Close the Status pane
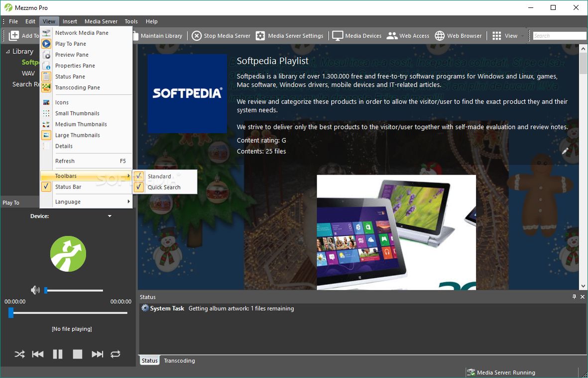588x378 pixels. [583, 297]
